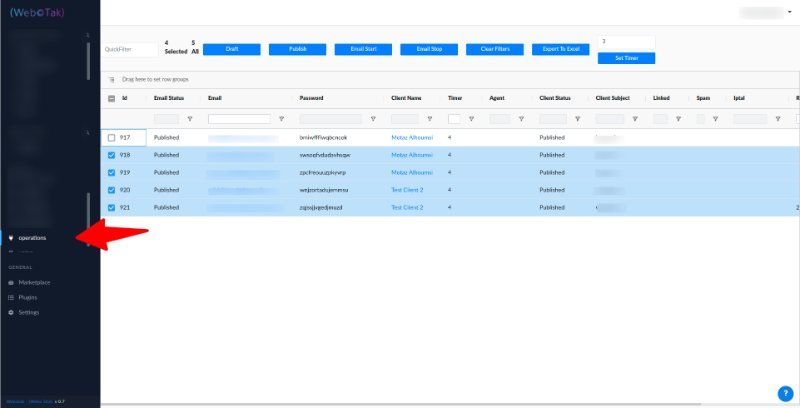Viewport: 800px width, 408px height.
Task: Click the Clear Filters button
Action: click(x=495, y=49)
